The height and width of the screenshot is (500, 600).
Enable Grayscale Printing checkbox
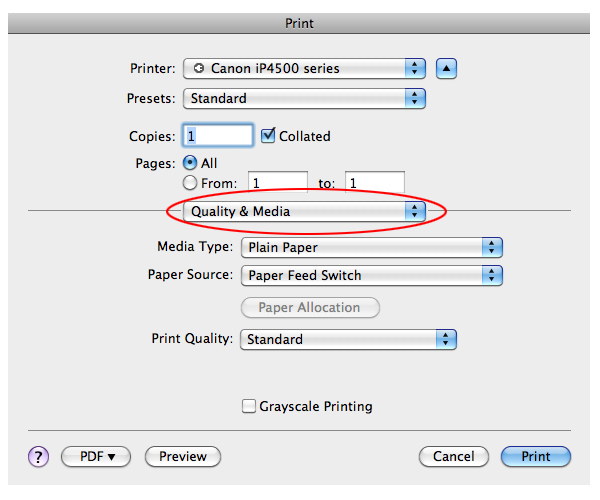point(249,406)
